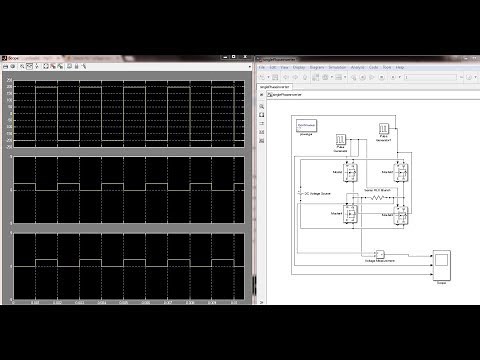480x360 pixels.
Task: Click the Stop simulation button
Action: click(382, 77)
